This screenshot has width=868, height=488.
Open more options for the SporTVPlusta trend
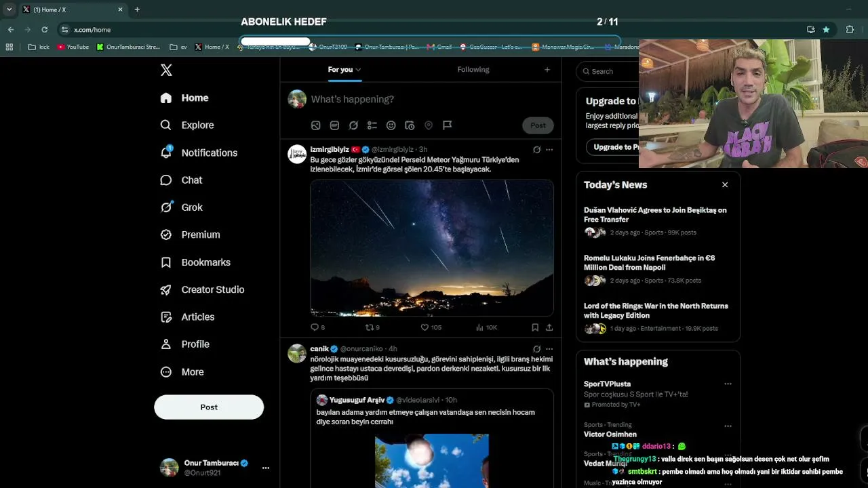click(x=728, y=384)
